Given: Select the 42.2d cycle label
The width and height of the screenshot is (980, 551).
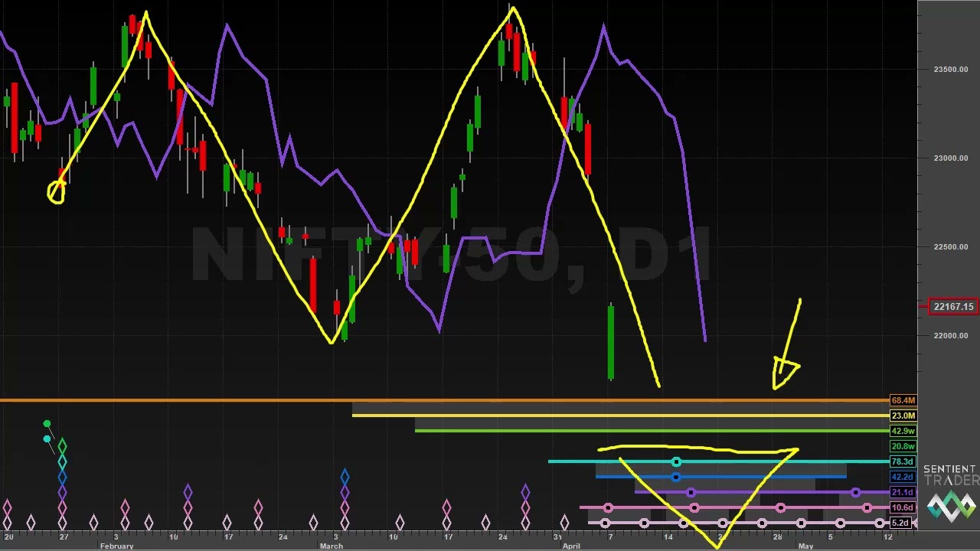Looking at the screenshot, I should [903, 477].
